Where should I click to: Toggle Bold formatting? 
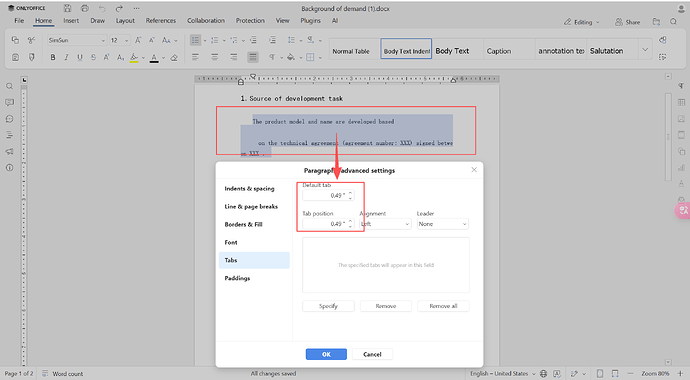[53, 57]
